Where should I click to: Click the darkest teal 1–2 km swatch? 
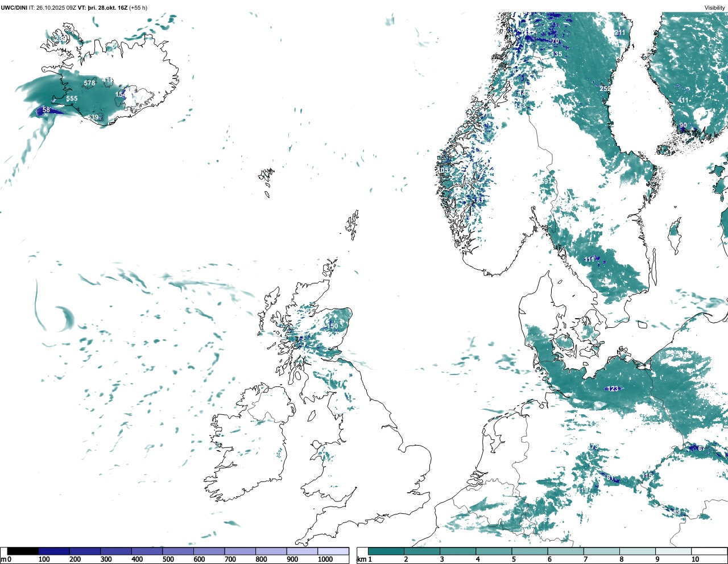pyautogui.click(x=386, y=551)
